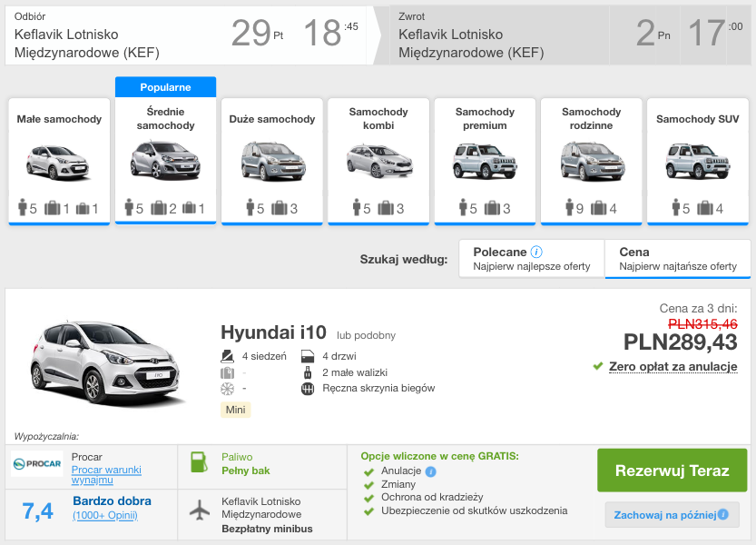Select the Samochody premium category card
This screenshot has height=545, width=756.
(485, 162)
